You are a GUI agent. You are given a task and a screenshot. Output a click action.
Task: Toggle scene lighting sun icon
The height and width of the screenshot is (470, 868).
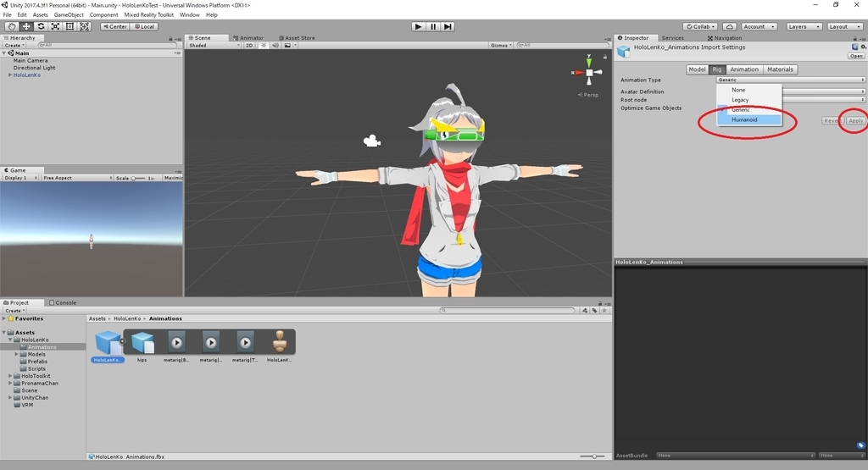point(264,46)
